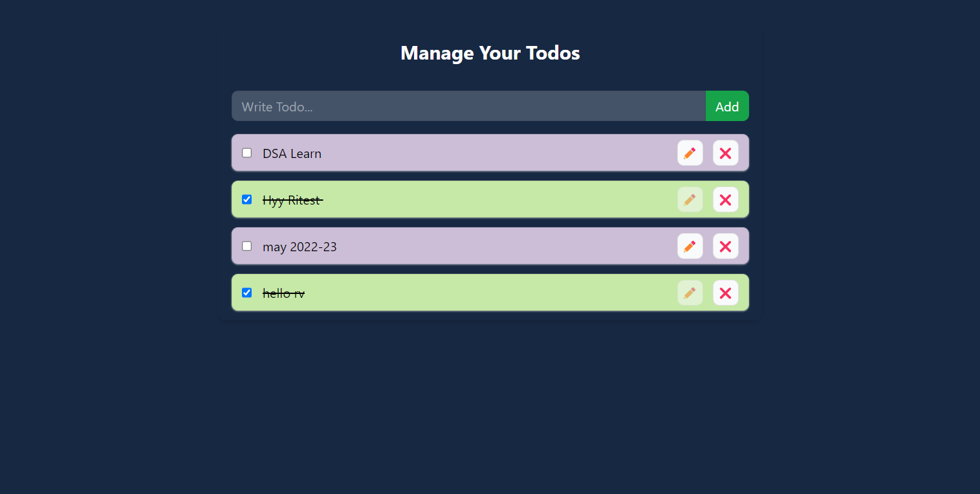The width and height of the screenshot is (980, 494).
Task: Click the struck-through hello rv text
Action: (x=283, y=293)
